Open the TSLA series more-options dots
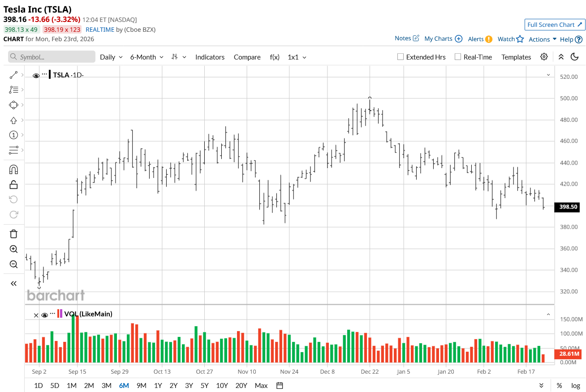Image resolution: width=586 pixels, height=392 pixels. pyautogui.click(x=44, y=74)
